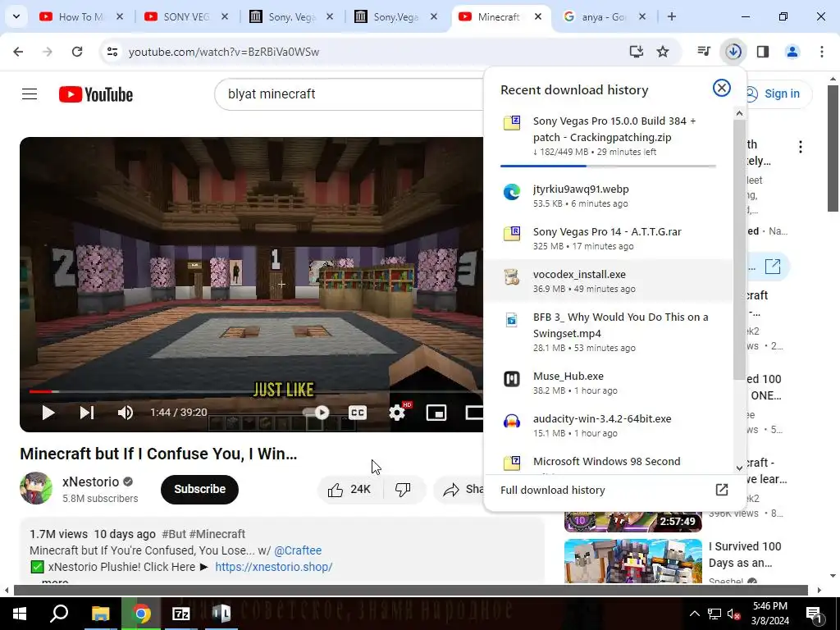Open the tab search dropdown arrow

coord(16,16)
